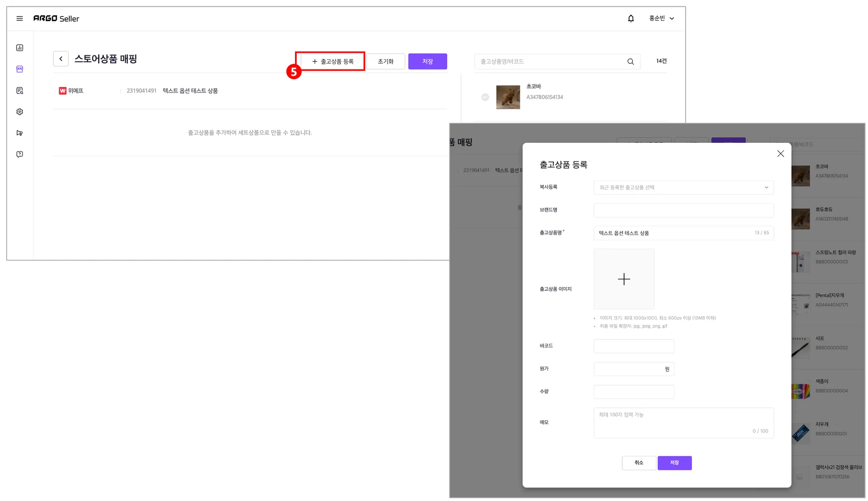
Task: Open the help question sidebar icon
Action: [19, 154]
